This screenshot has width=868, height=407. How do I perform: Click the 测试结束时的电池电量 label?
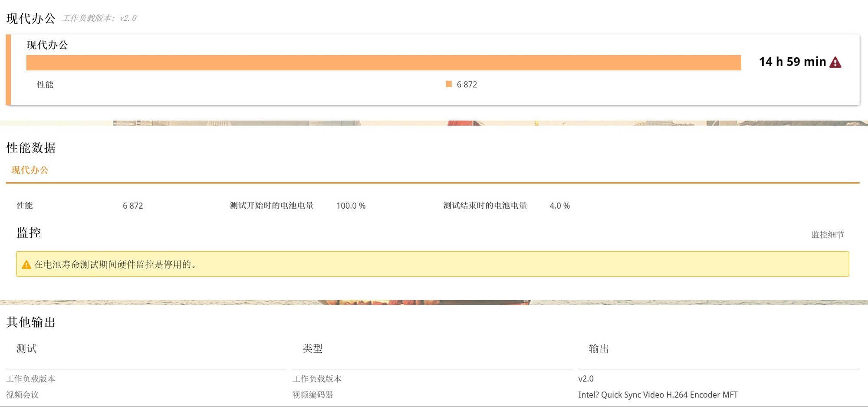[x=485, y=206]
